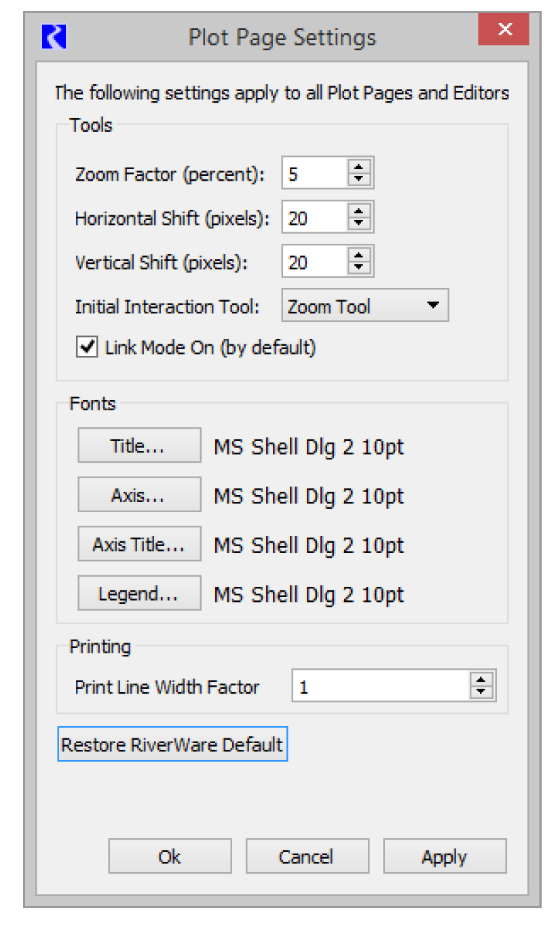Click the RiverWare logo icon in title bar
560x951 pixels.
54,36
